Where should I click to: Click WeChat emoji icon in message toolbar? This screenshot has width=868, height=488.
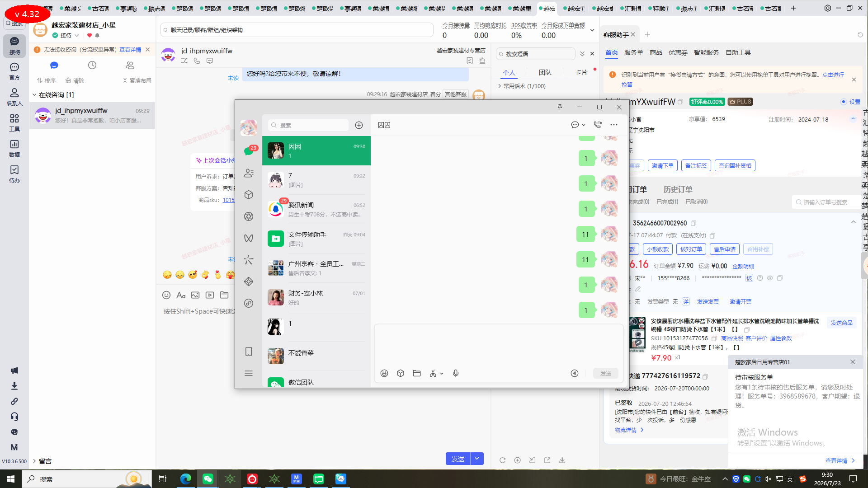pos(384,373)
